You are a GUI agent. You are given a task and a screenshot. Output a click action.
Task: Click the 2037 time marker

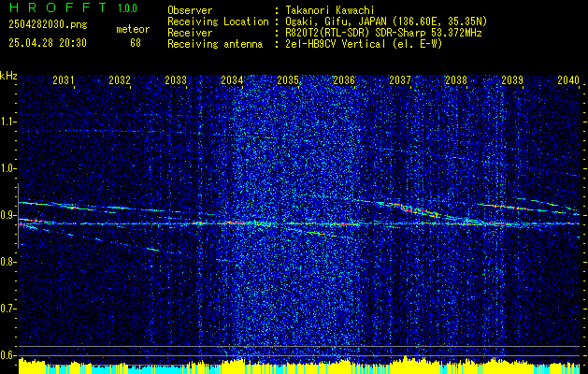(400, 79)
